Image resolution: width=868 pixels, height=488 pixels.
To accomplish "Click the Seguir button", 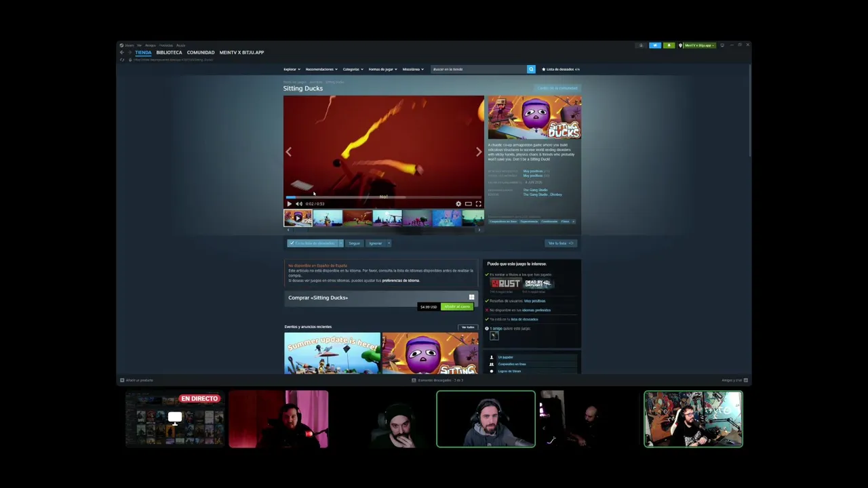I will (x=355, y=243).
